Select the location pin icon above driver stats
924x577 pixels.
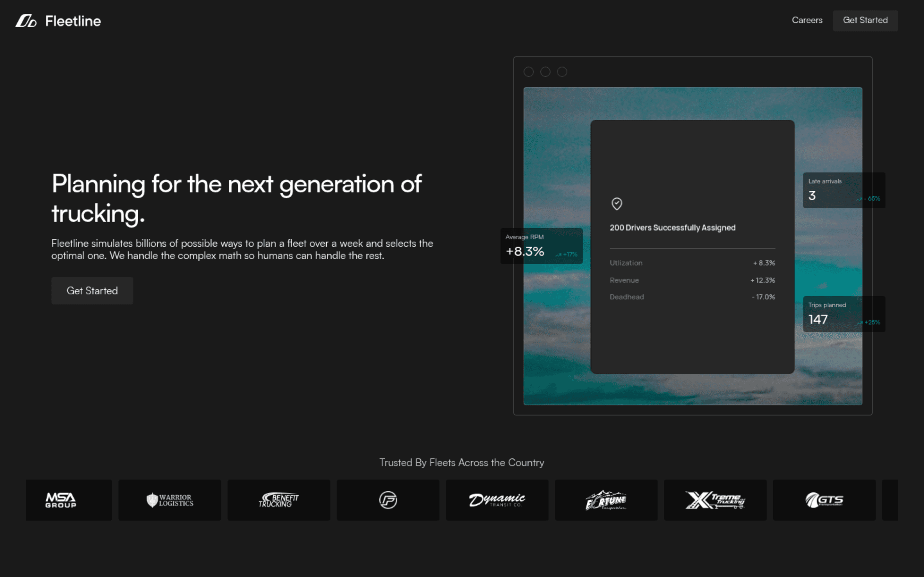[616, 204]
